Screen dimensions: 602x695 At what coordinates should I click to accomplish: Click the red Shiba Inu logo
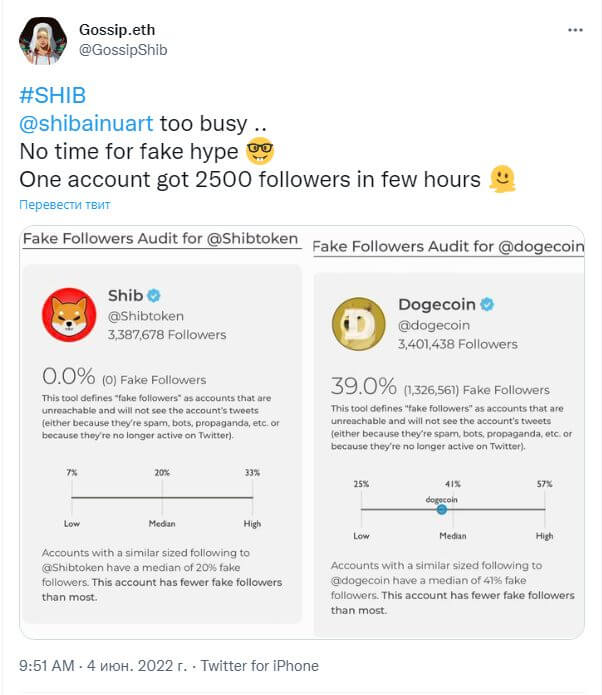(x=69, y=315)
